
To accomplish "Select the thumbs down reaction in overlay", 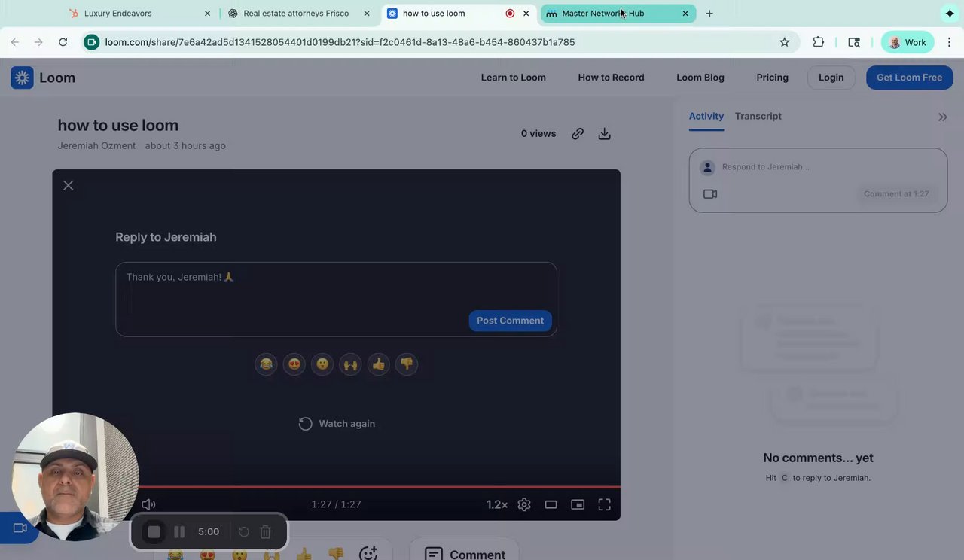I will 407,364.
